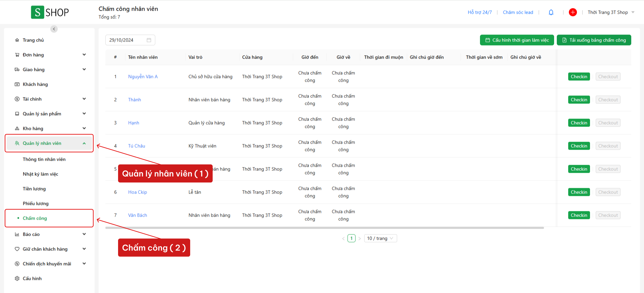Select the Tiền lương menu item

tap(34, 189)
